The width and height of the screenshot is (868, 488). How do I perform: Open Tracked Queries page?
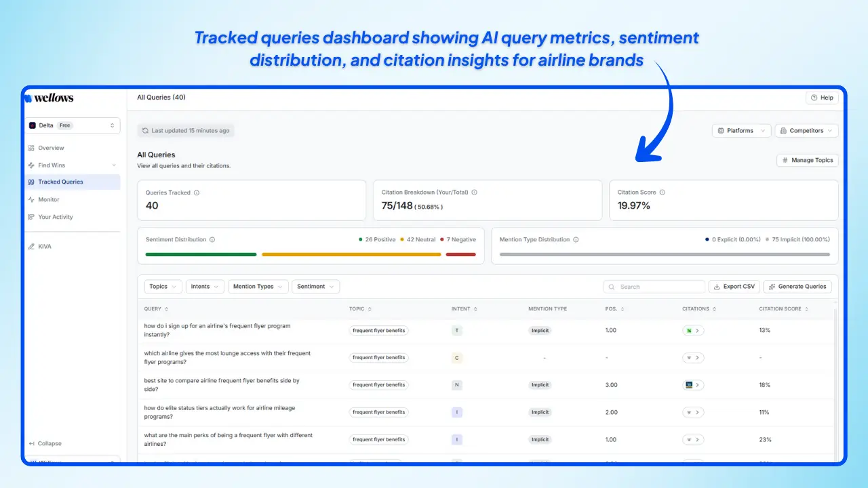click(x=73, y=182)
